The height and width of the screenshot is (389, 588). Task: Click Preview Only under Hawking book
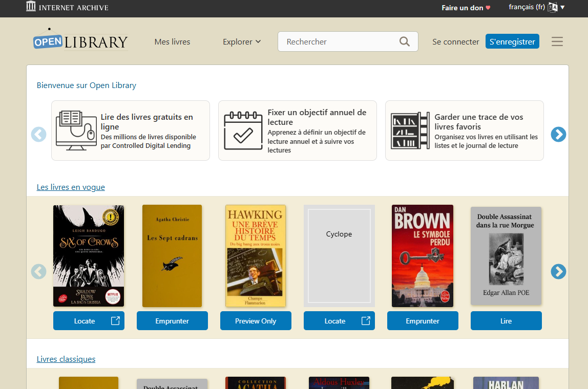(x=256, y=321)
